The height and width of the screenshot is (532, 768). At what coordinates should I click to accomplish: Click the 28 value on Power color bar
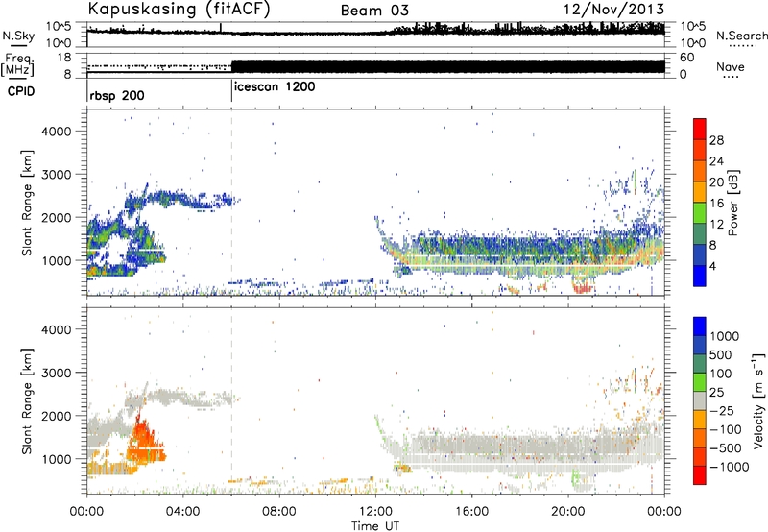click(716, 140)
